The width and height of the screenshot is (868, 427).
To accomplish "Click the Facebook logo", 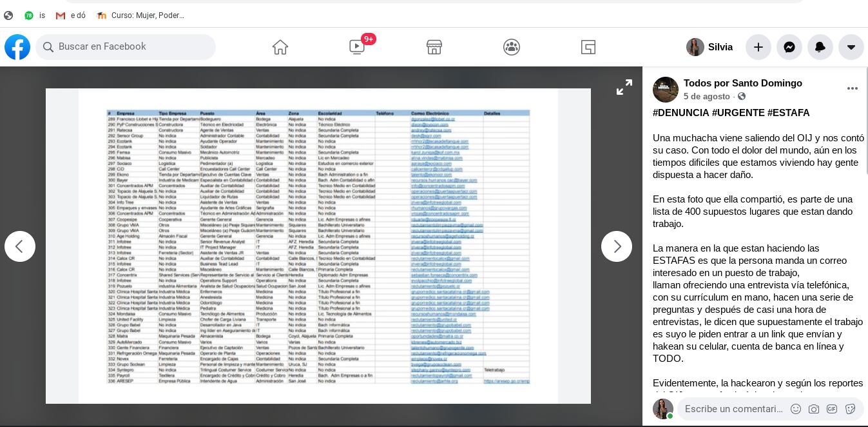I will [x=17, y=47].
